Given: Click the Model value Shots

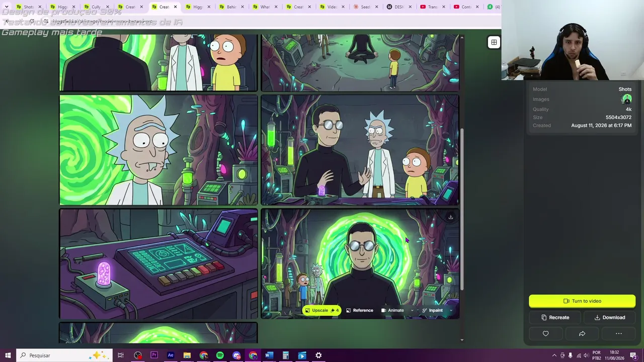Looking at the screenshot, I should [x=625, y=89].
